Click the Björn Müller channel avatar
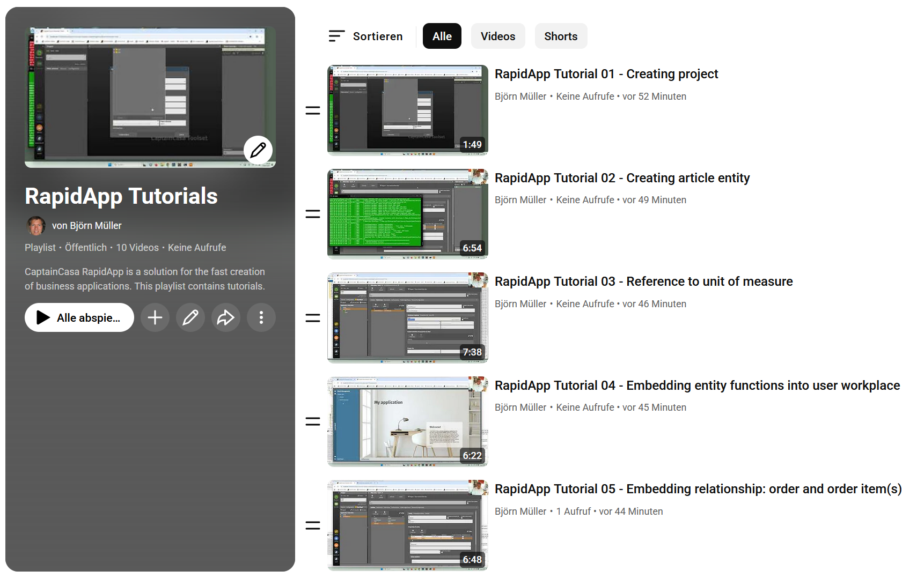 click(x=36, y=226)
